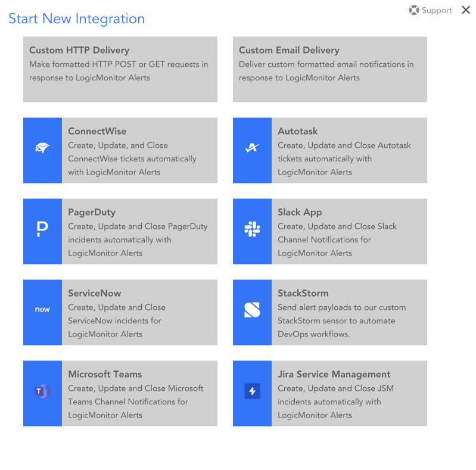
Task: Click the ConnectWise title text
Action: click(97, 131)
